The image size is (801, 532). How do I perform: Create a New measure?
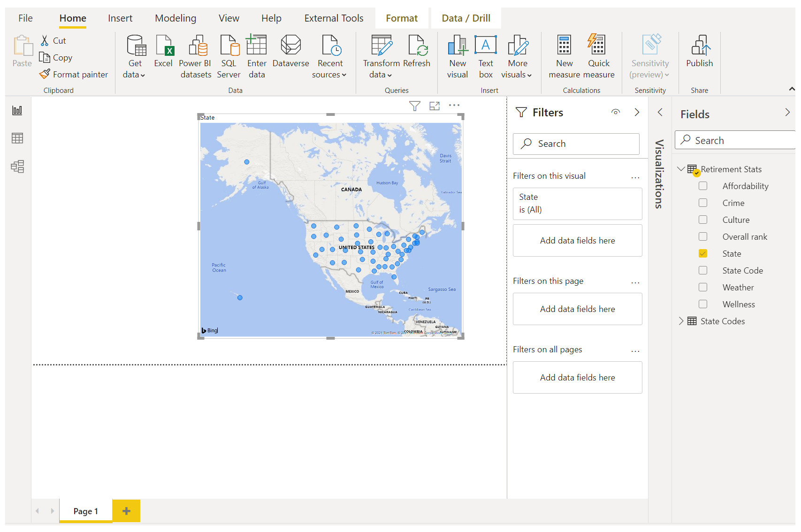565,57
